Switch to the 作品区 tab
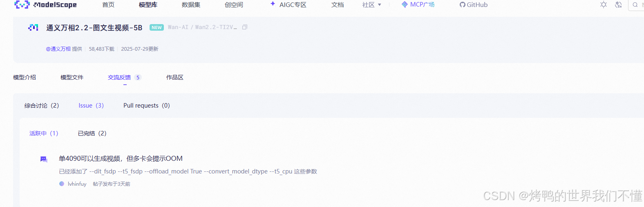This screenshot has height=207, width=644. (x=175, y=77)
